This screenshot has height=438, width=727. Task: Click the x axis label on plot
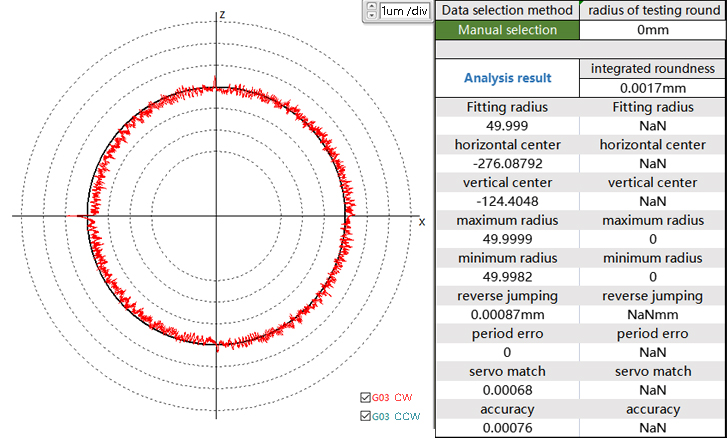point(422,222)
